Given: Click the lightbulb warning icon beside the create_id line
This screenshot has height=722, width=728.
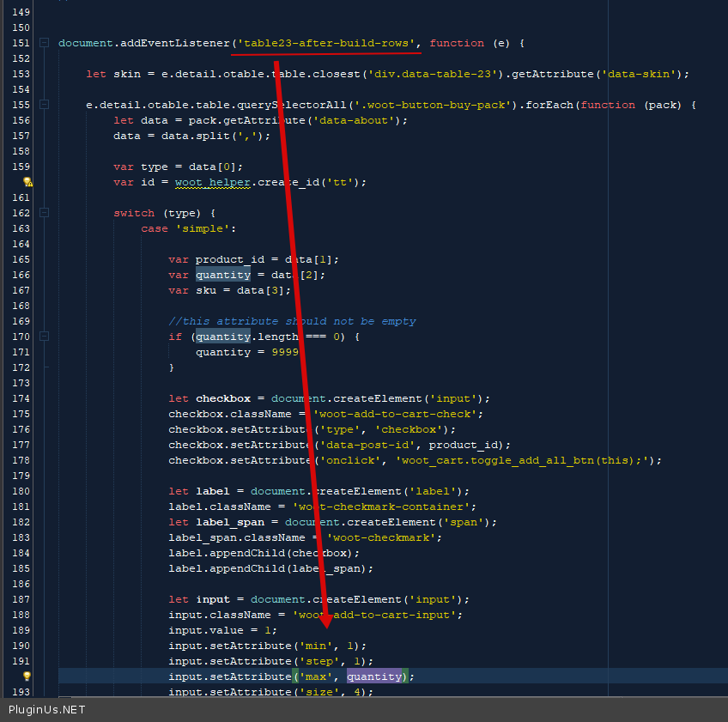Looking at the screenshot, I should [27, 182].
